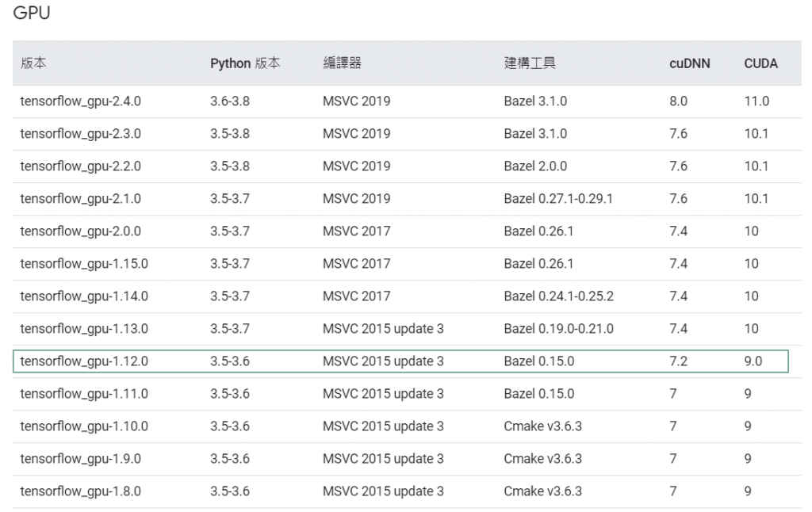812x512 pixels.
Task: Click Python 3.5-3.6 in the tensorflow_gpu-1.12.0 row
Action: click(x=230, y=361)
